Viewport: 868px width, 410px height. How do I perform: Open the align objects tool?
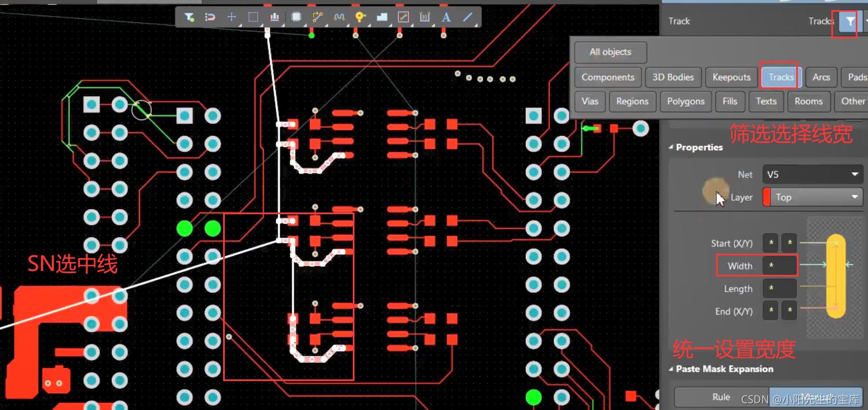(274, 17)
